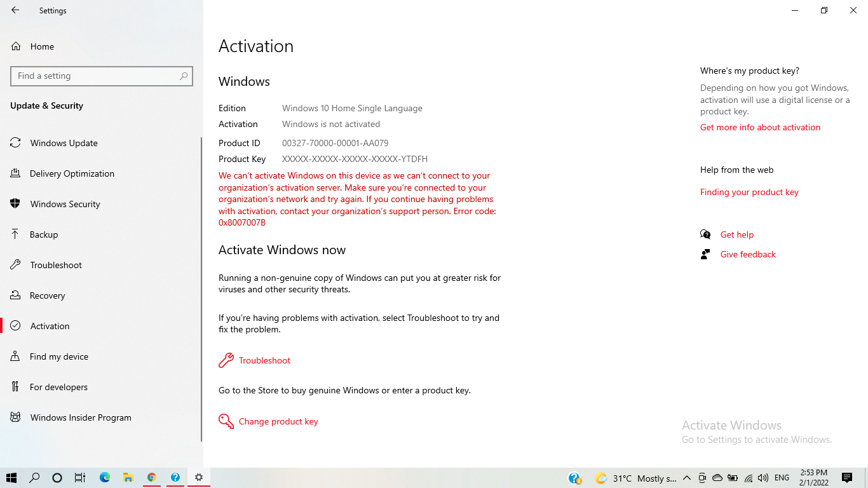The image size is (868, 488).
Task: Click Get more info about activation
Action: click(760, 127)
